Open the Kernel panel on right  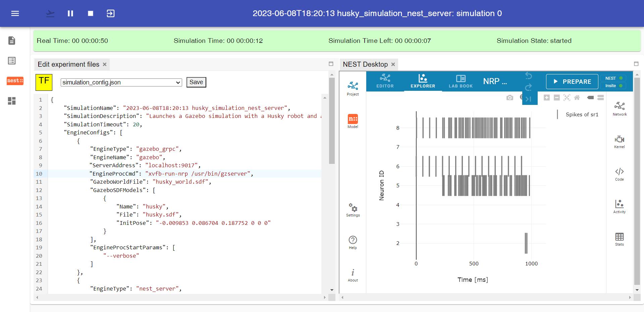coord(620,141)
